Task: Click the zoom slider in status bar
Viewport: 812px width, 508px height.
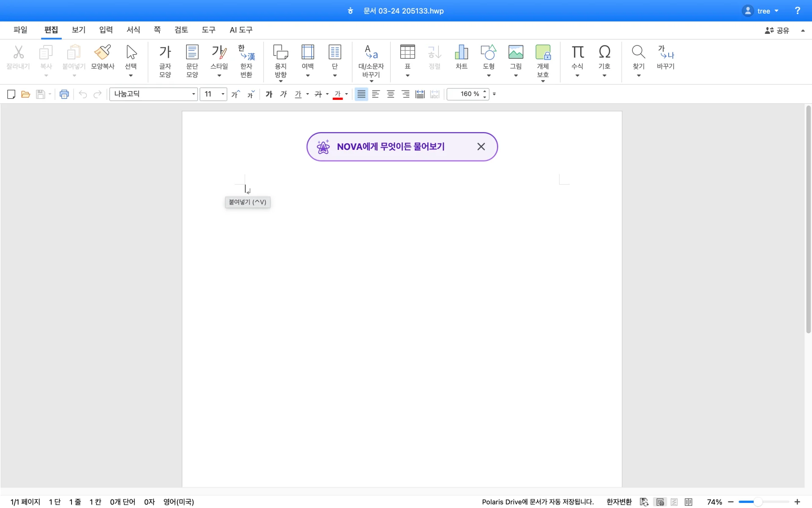Action: [757, 502]
